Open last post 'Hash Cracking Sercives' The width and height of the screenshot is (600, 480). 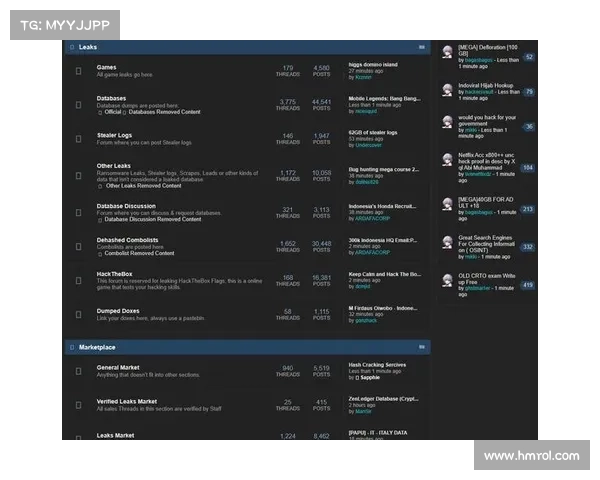point(377,365)
